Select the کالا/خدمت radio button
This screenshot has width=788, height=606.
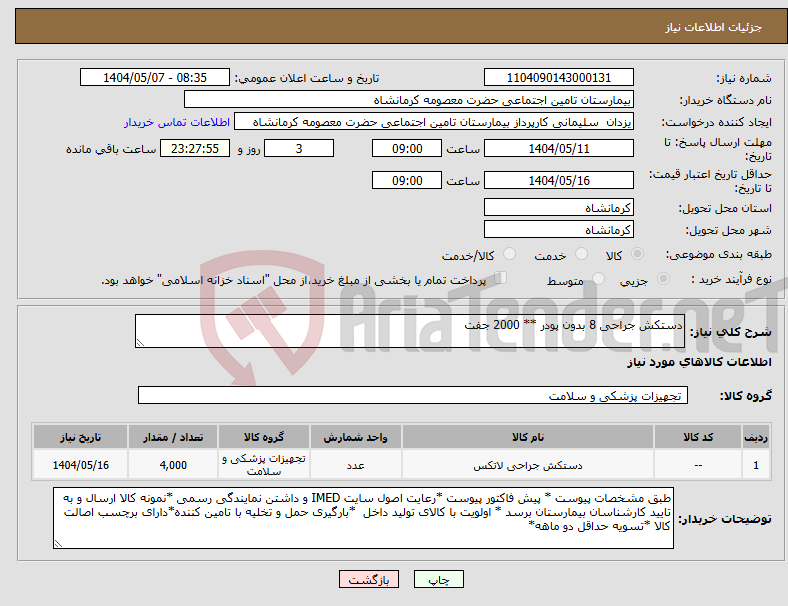pos(509,254)
